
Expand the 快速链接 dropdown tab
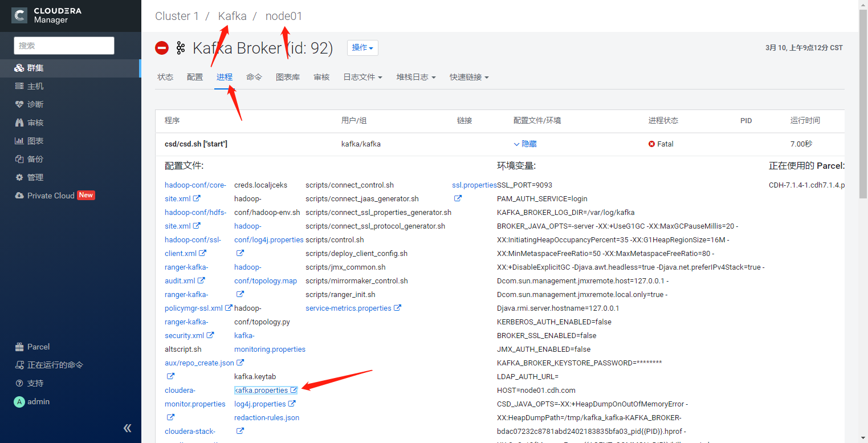point(469,77)
